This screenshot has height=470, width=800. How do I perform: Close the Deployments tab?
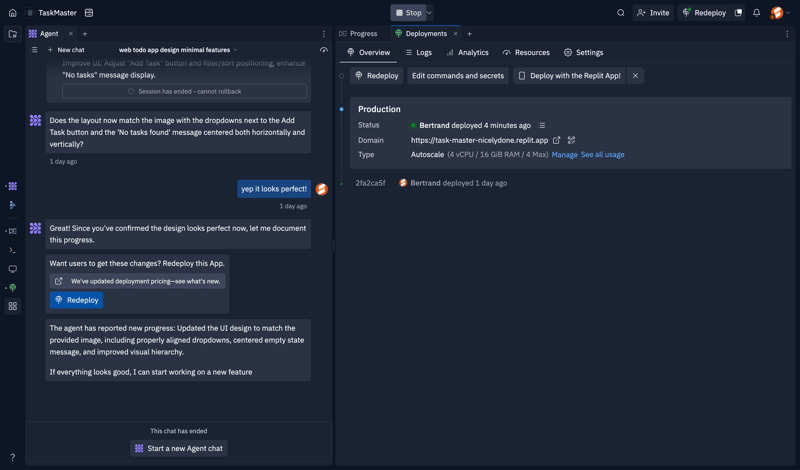coord(456,34)
